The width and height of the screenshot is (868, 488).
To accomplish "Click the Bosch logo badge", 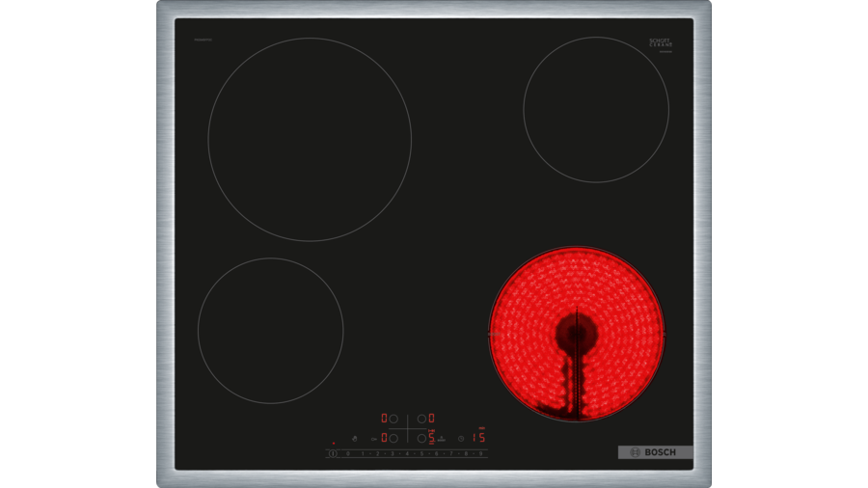I will click(x=655, y=452).
